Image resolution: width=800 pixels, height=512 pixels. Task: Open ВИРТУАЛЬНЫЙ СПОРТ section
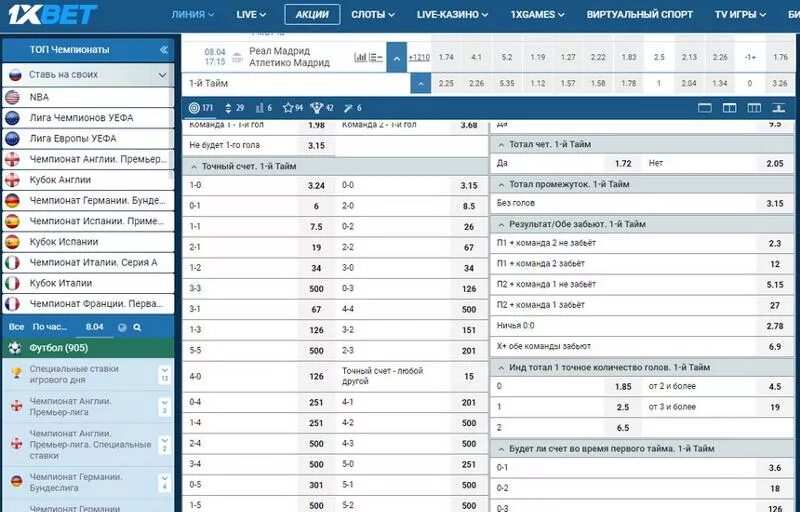(x=640, y=15)
